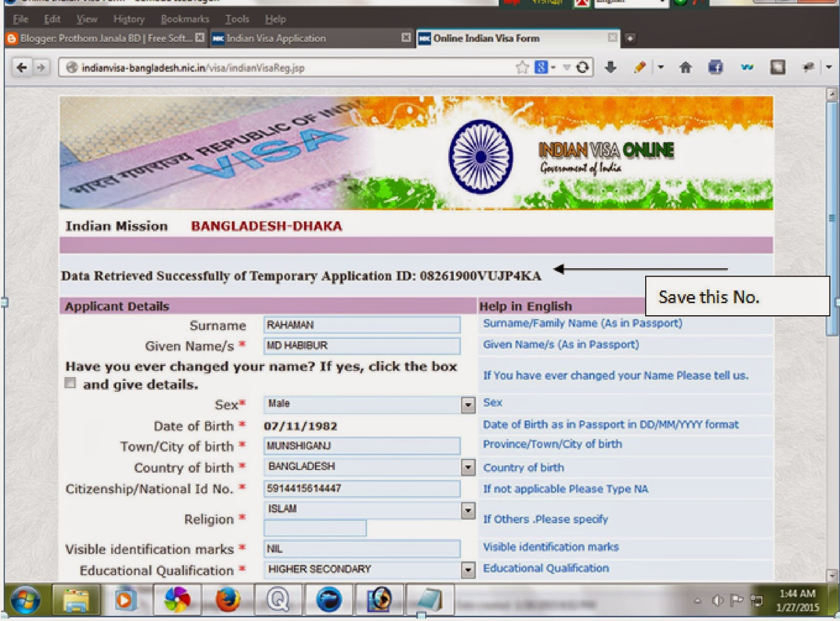The image size is (840, 621).
Task: Open the Bookmarks menu
Action: (185, 19)
